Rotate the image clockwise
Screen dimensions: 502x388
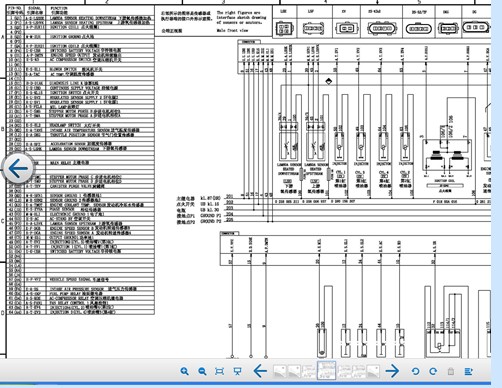click(x=433, y=371)
